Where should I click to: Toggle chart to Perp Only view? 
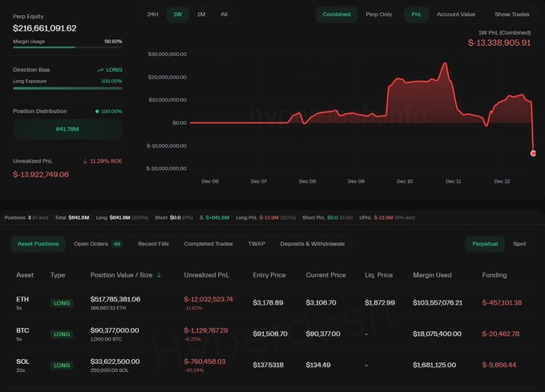click(x=379, y=14)
